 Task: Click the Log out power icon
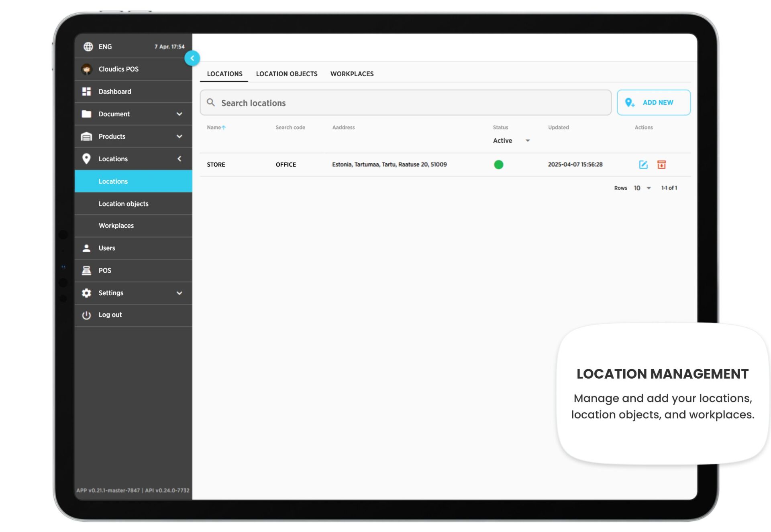point(86,315)
